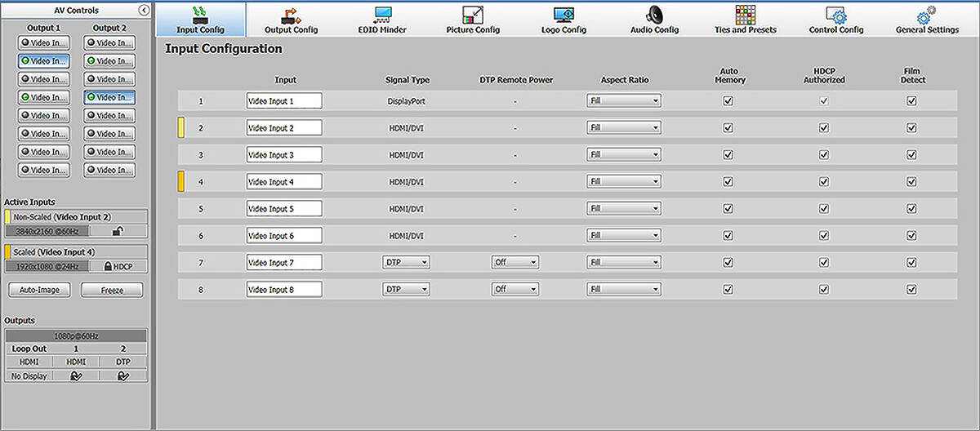
Task: Click the 1080p@60Hz output rate
Action: click(76, 336)
